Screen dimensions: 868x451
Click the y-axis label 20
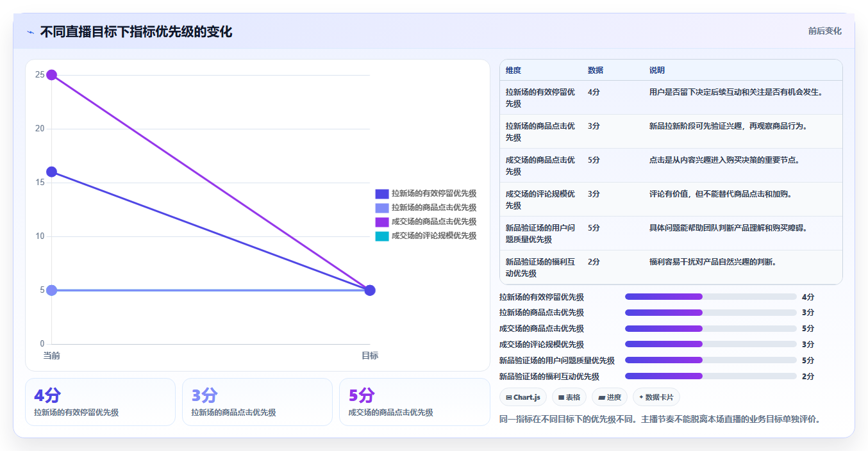(x=40, y=129)
